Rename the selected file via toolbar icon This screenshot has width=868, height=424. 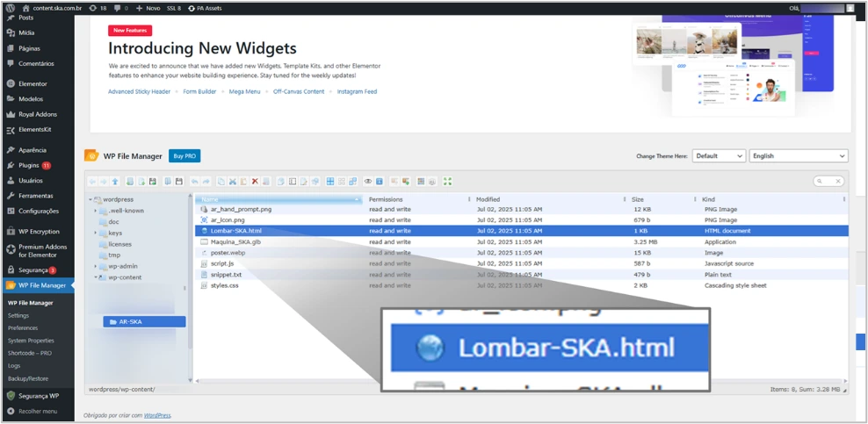point(293,182)
